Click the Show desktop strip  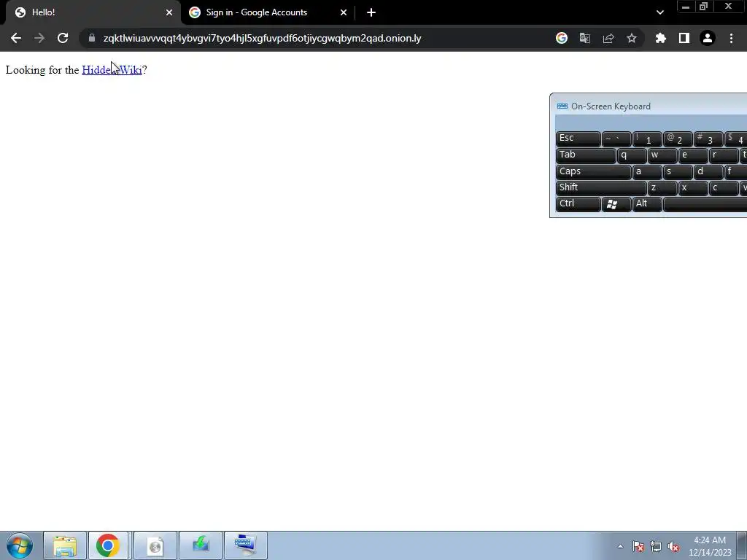[x=742, y=545]
